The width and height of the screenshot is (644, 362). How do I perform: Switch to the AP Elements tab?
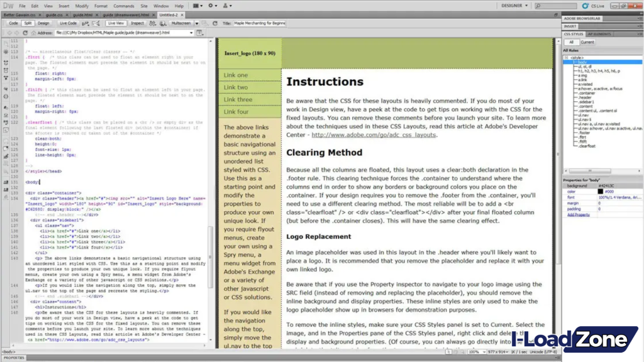point(599,34)
